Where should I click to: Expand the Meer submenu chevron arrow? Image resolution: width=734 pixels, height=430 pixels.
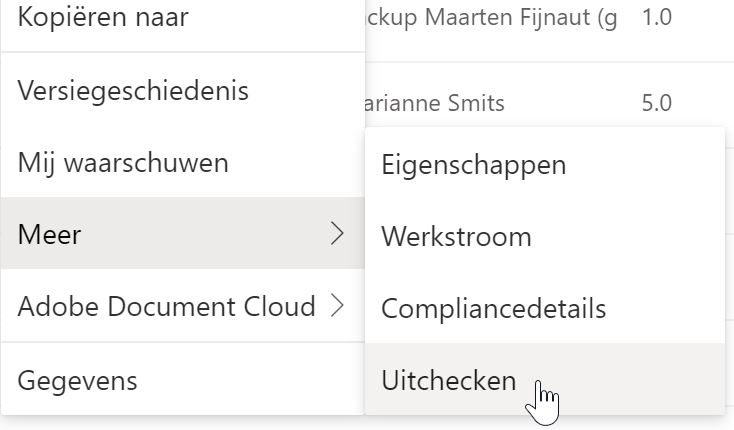tap(337, 233)
